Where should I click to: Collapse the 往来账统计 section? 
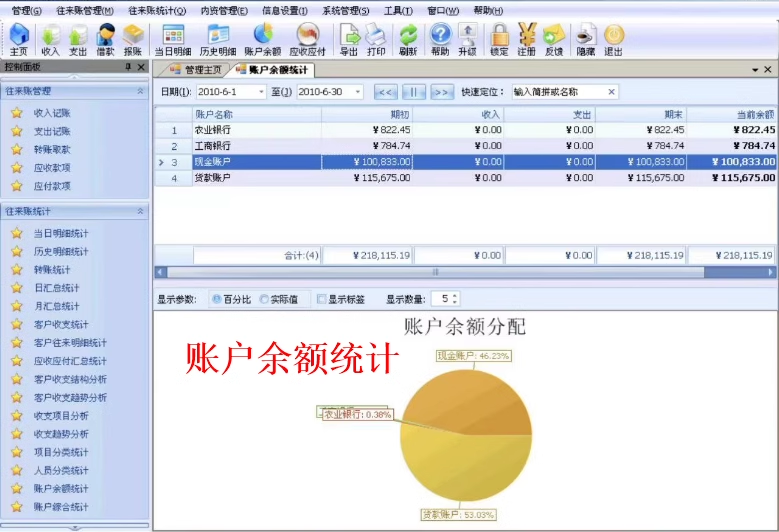[x=140, y=211]
